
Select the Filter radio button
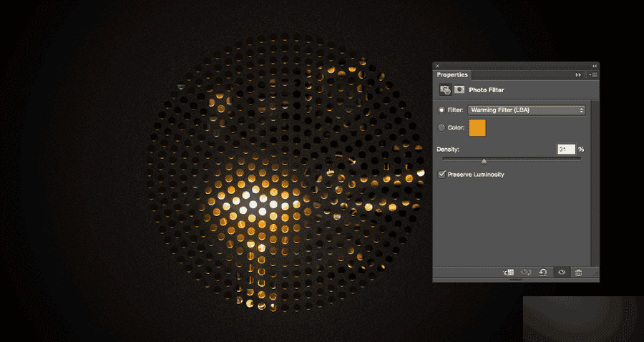[x=441, y=110]
